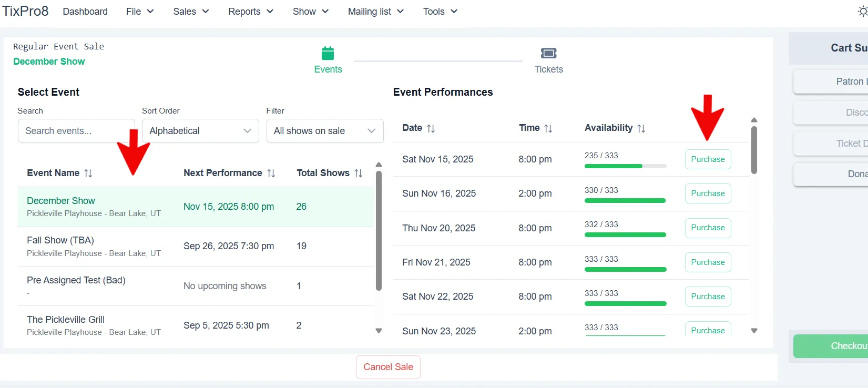Sort by Next Performance arrows icon

point(271,173)
